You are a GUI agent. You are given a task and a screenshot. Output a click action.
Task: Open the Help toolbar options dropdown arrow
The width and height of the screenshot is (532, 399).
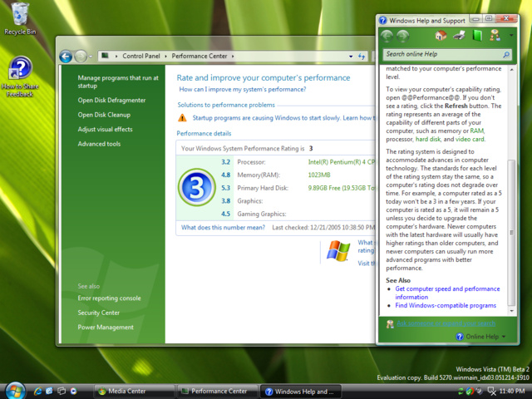[511, 35]
